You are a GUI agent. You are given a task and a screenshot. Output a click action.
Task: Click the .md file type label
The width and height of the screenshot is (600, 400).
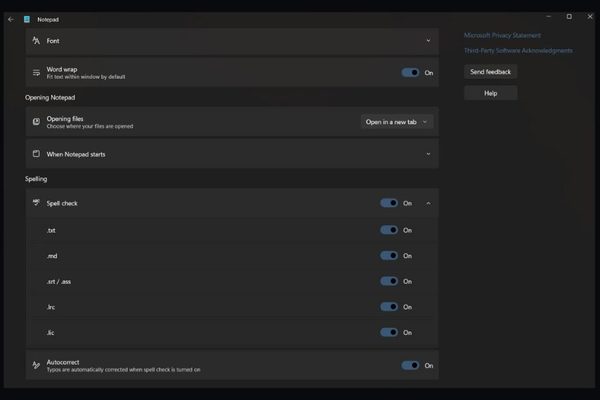[52, 256]
